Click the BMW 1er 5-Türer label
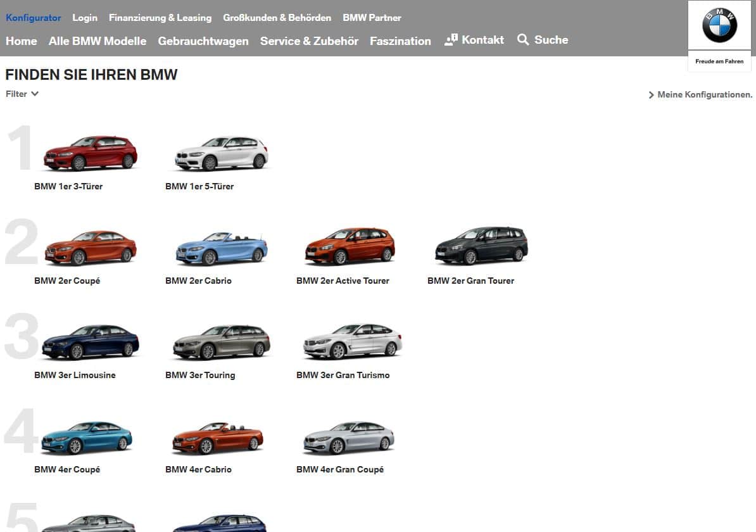The width and height of the screenshot is (756, 532). coord(199,186)
